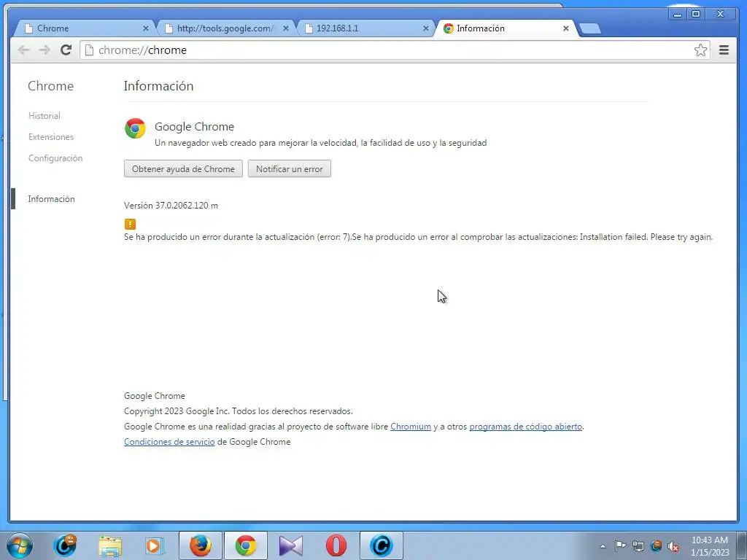Bookmark this page with the star icon
This screenshot has width=747, height=560.
700,50
